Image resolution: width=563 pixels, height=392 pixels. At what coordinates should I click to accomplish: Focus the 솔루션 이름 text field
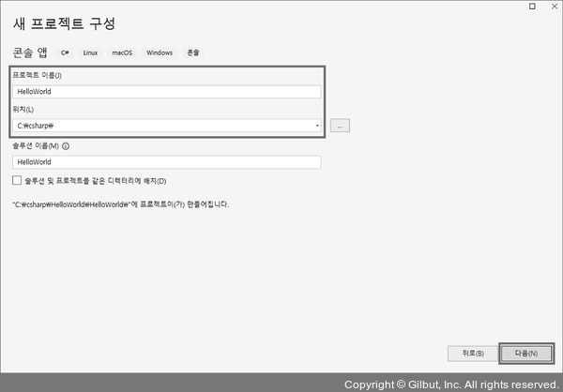(167, 162)
